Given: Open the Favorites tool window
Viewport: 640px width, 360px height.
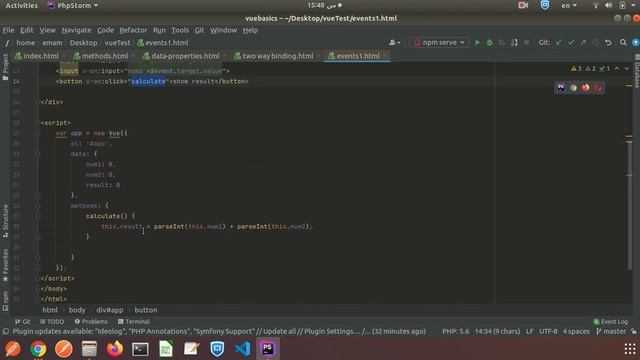Looking at the screenshot, I should pyautogui.click(x=5, y=265).
